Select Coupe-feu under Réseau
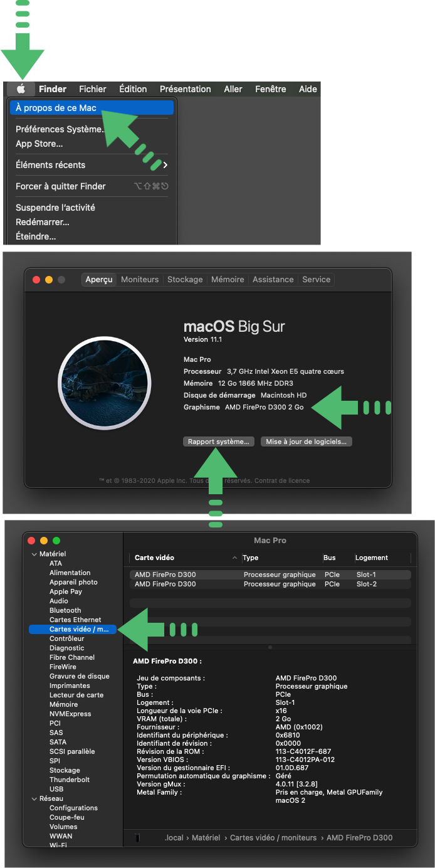 67,818
